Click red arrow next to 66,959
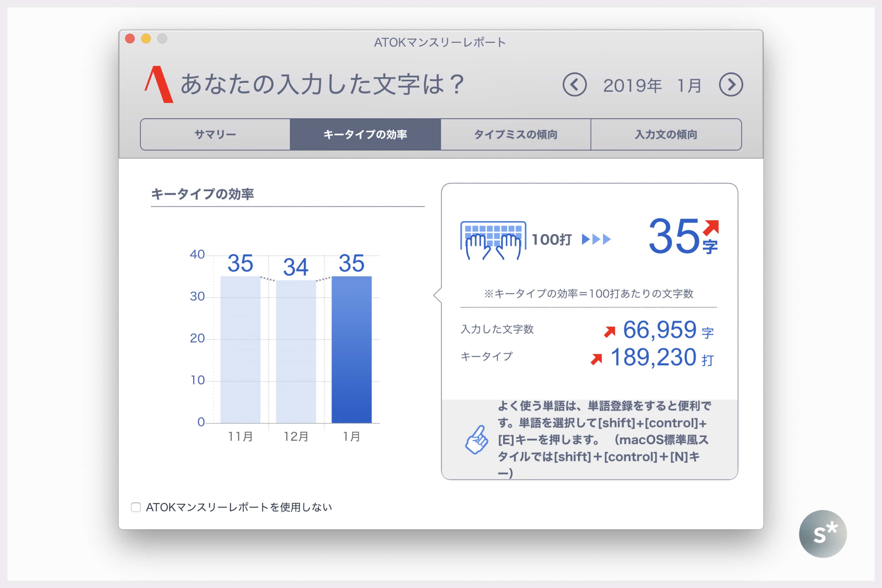 coord(609,332)
